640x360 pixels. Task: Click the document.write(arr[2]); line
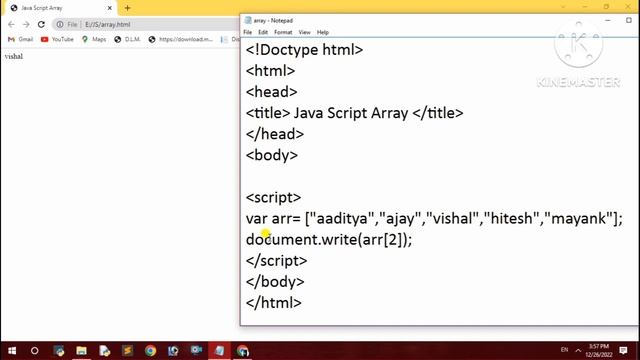coord(329,240)
